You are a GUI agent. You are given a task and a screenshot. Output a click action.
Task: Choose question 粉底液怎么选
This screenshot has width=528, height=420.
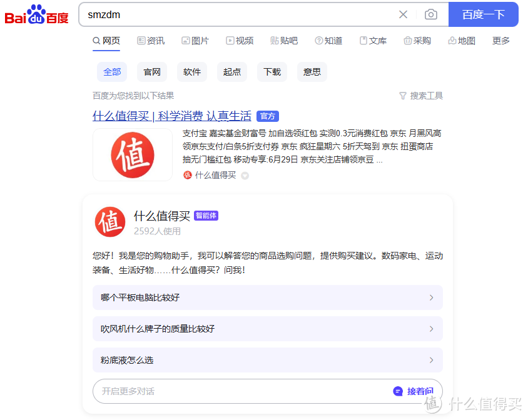(268, 360)
